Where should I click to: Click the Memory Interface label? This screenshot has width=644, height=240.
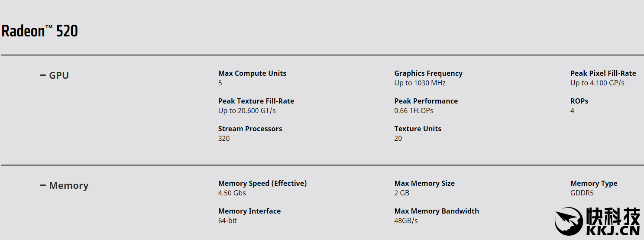point(249,211)
